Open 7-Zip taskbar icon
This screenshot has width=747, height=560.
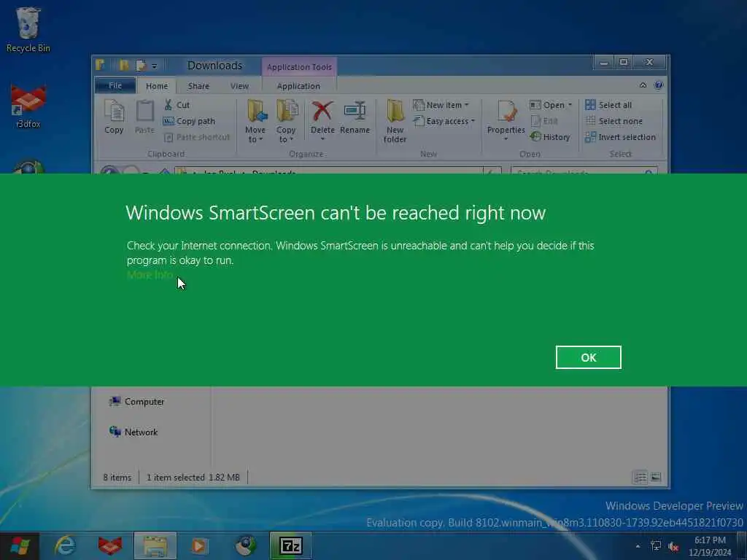290,545
